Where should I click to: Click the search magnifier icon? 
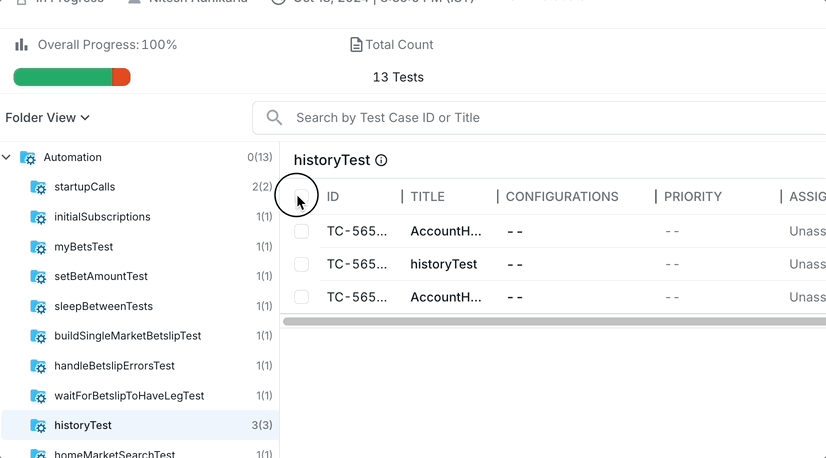pyautogui.click(x=274, y=118)
